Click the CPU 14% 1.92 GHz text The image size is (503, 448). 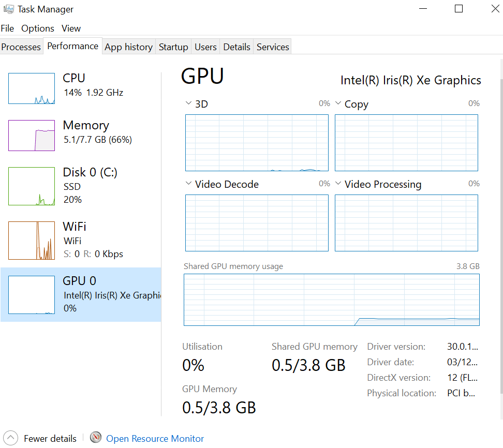[x=93, y=93]
